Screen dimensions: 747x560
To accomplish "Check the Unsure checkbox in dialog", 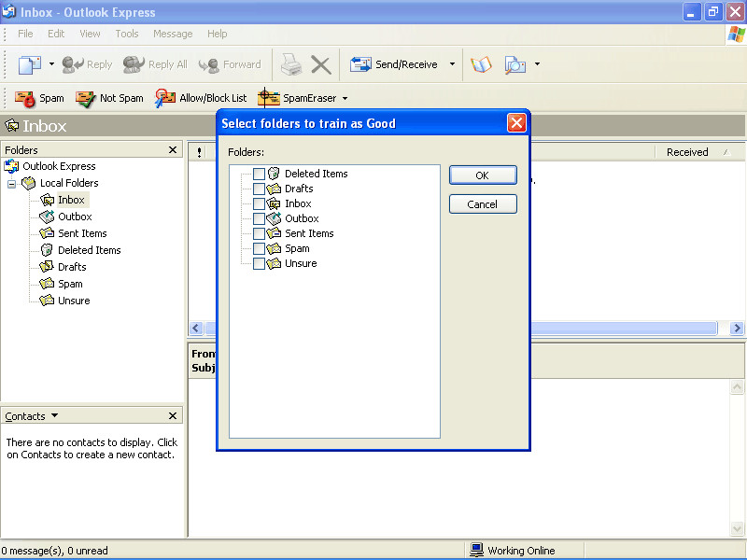I will click(259, 263).
